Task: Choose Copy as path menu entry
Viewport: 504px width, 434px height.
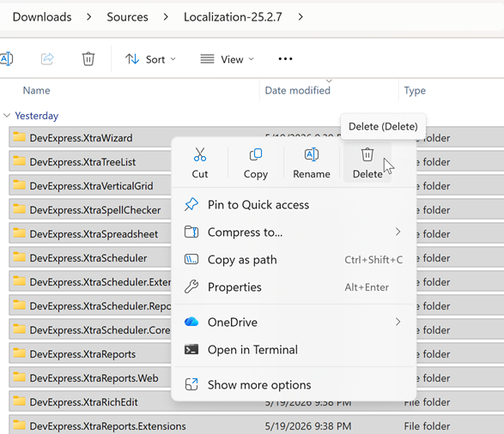Action: coord(294,259)
